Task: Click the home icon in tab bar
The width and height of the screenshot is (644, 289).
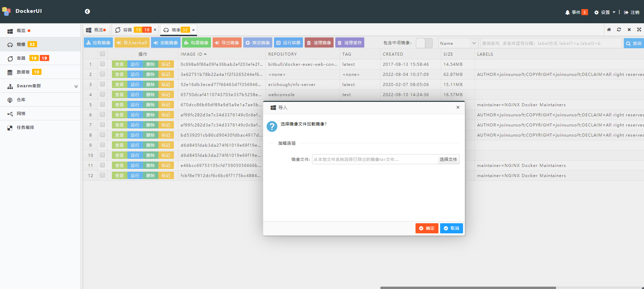Action: tap(609, 30)
